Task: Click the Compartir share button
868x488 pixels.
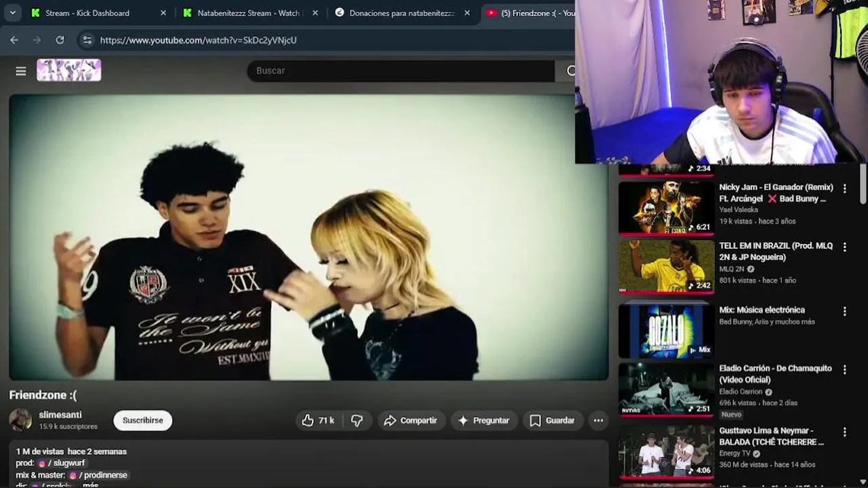Action: pos(411,420)
